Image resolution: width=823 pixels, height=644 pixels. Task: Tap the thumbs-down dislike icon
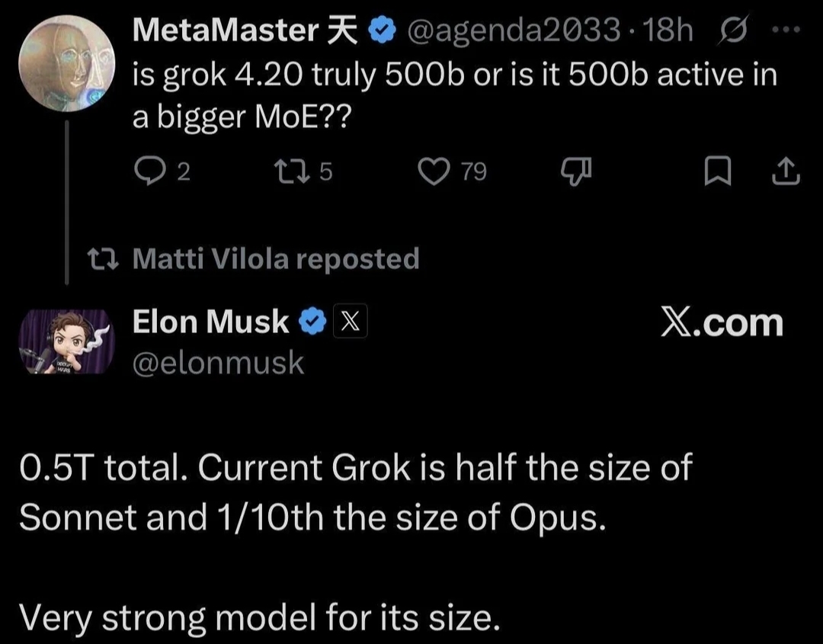click(576, 171)
